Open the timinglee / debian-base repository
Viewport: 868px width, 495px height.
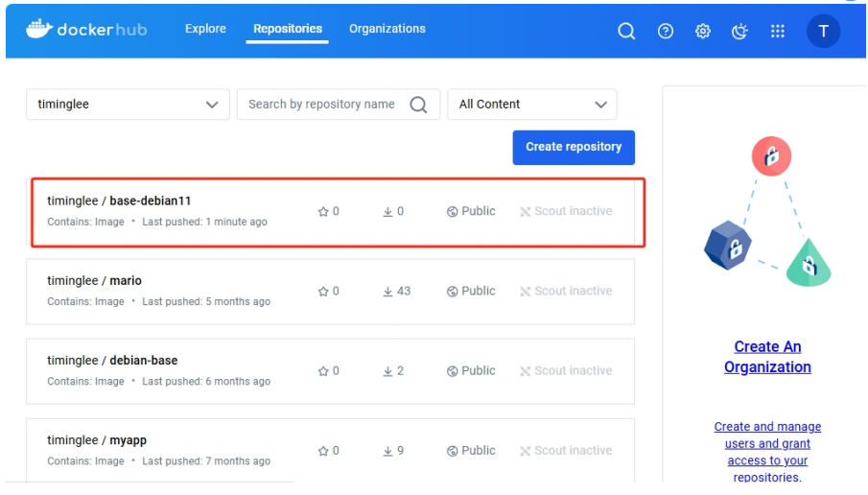[112, 360]
